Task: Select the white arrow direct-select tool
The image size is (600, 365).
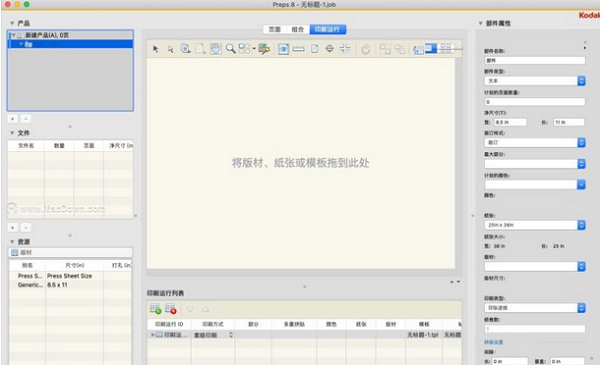Action: click(170, 49)
